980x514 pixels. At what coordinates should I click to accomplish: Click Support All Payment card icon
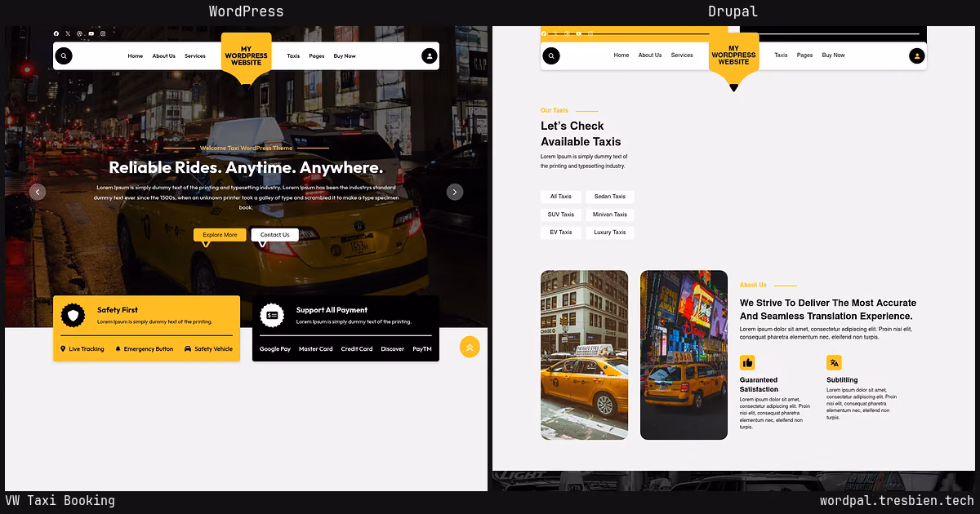[x=272, y=315]
